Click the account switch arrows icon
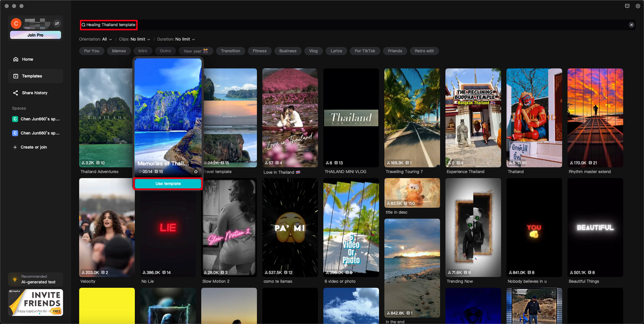The width and height of the screenshot is (644, 324). (x=57, y=23)
